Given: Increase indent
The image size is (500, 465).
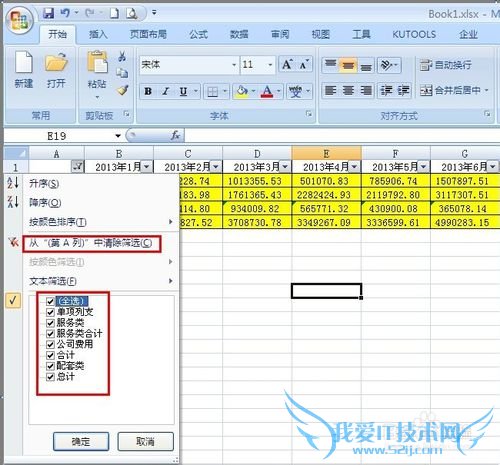Looking at the screenshot, I should (403, 90).
